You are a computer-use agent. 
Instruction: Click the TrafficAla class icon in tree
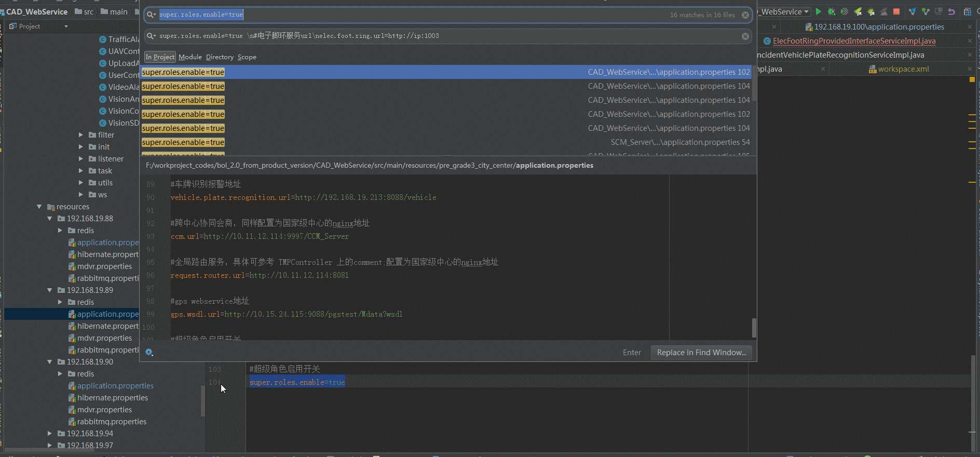pyautogui.click(x=103, y=39)
